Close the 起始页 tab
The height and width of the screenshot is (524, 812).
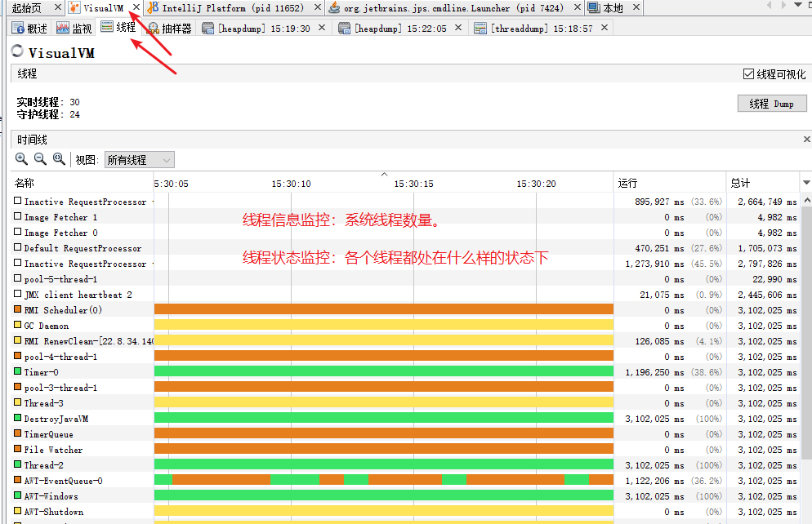57,7
